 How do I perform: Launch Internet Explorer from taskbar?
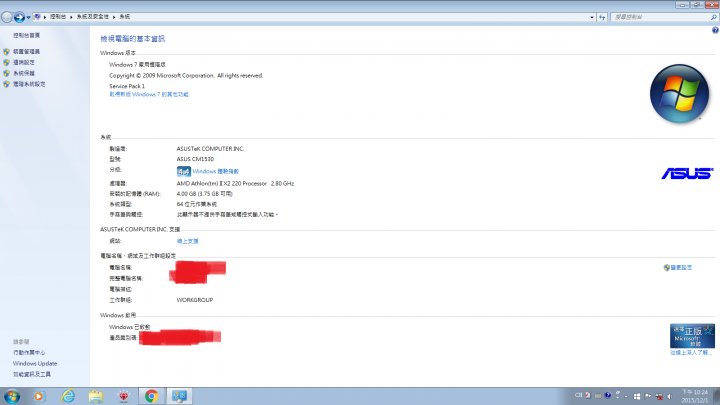[68, 396]
